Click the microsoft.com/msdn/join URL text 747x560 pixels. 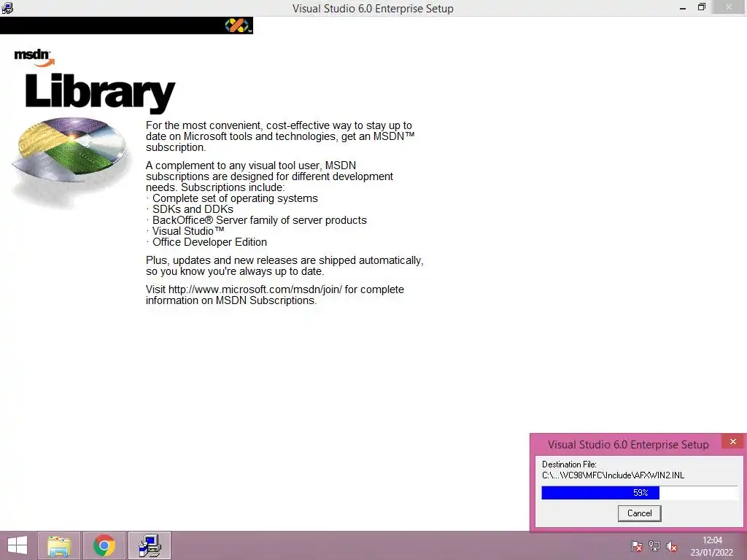[x=255, y=289]
